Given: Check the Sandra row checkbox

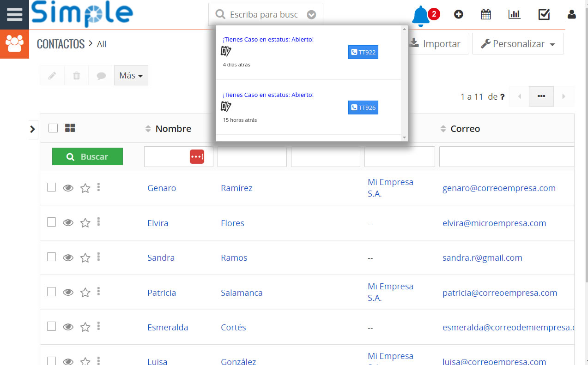Looking at the screenshot, I should click(52, 257).
